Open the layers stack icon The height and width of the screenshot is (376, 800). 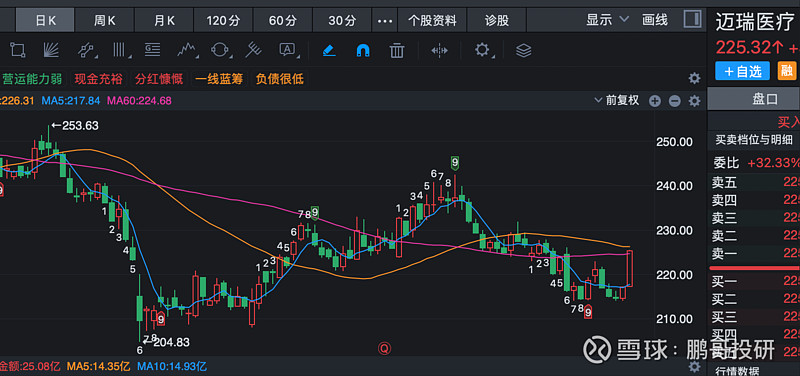(523, 50)
